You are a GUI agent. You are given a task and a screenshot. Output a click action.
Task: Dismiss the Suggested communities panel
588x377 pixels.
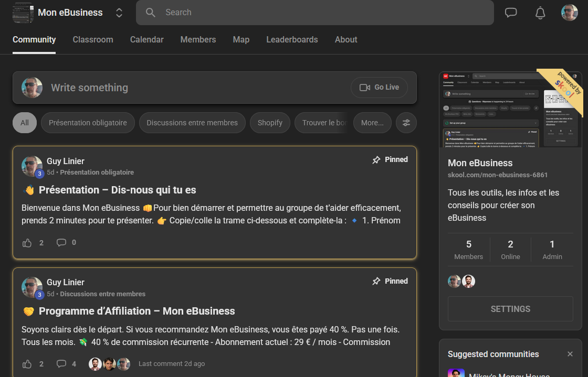(570, 354)
